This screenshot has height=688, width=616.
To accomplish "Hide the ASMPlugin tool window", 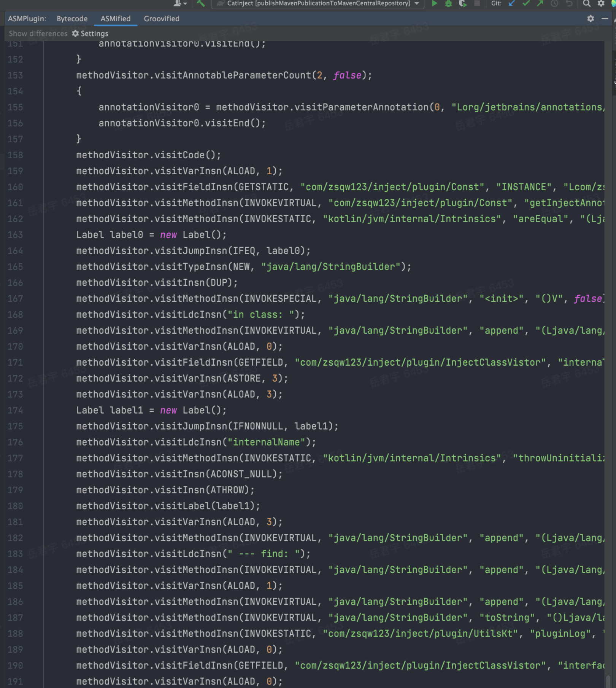I will pyautogui.click(x=605, y=18).
